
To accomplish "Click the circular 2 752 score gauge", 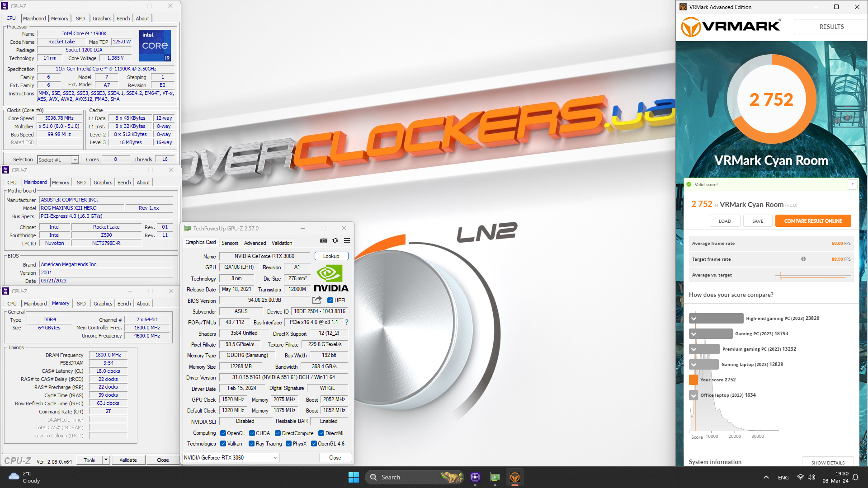I will [771, 99].
